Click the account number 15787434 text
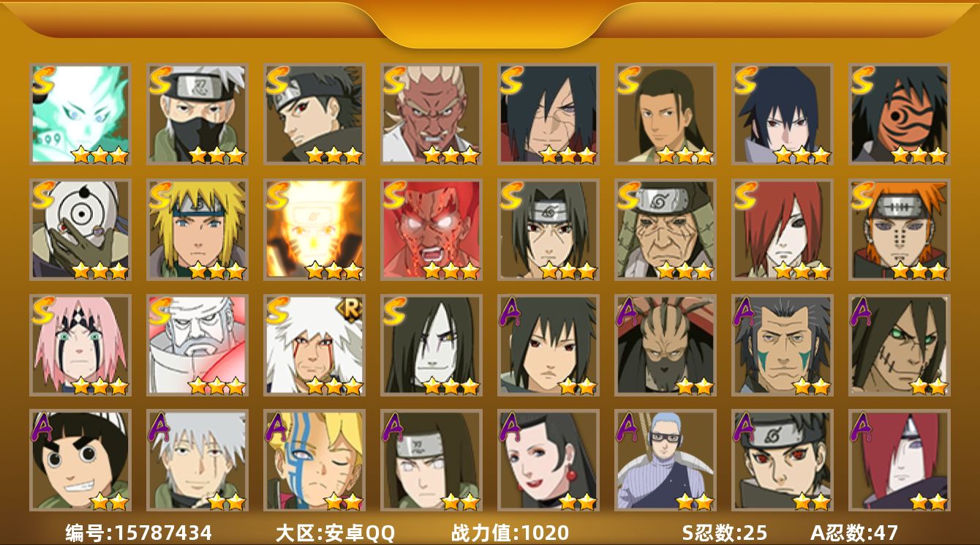The height and width of the screenshot is (545, 980). 163,533
